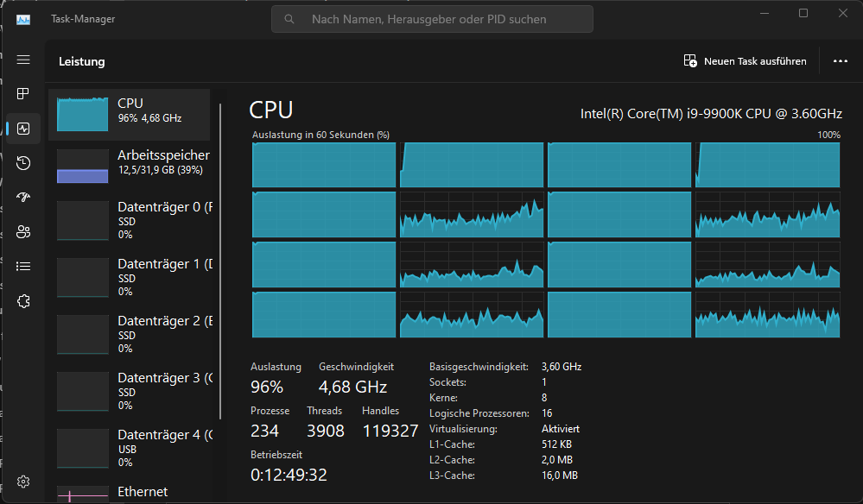
Task: Open the Benutzer (users) view icon
Action: (23, 231)
